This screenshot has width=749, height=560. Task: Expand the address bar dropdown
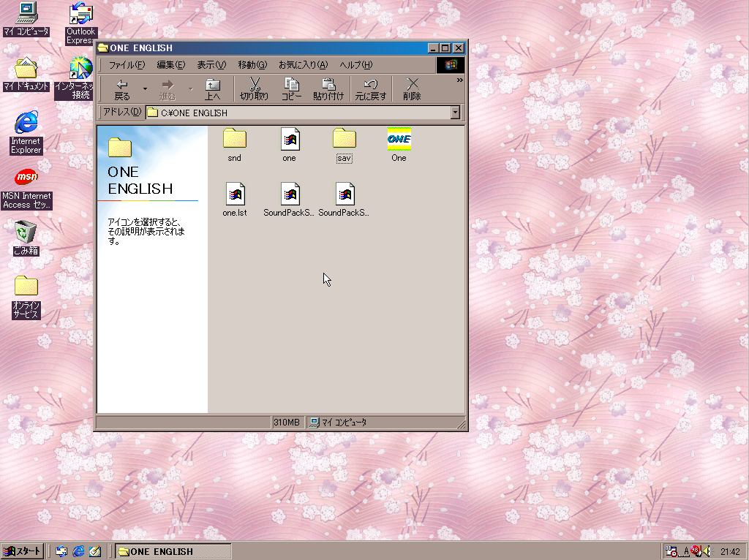[455, 113]
